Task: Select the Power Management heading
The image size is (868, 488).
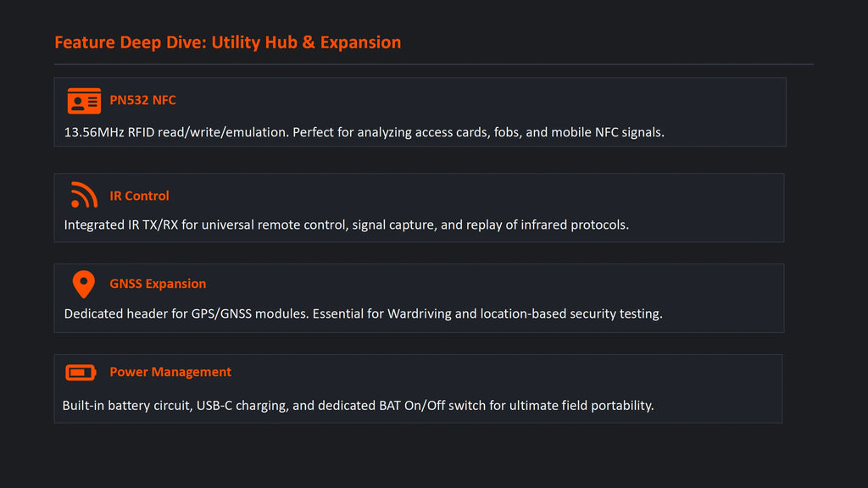Action: 170,372
